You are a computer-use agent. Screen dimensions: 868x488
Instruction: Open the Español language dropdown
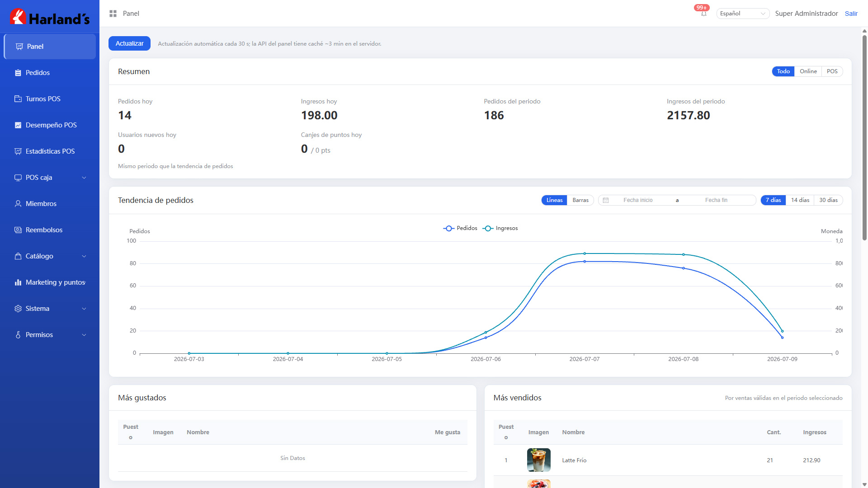[743, 14]
